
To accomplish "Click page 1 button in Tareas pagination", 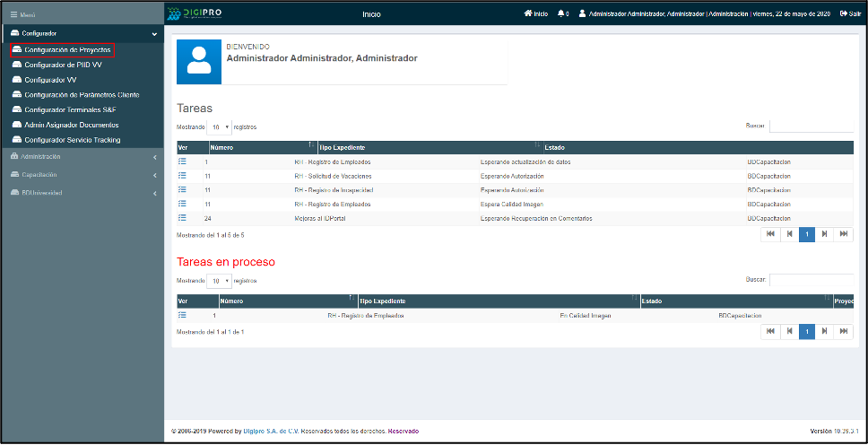I will click(x=807, y=234).
